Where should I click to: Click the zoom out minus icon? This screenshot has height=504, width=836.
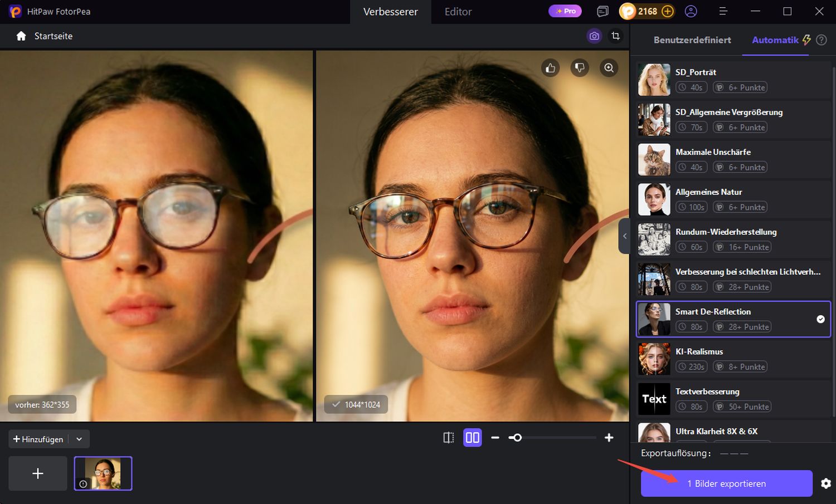click(x=495, y=438)
